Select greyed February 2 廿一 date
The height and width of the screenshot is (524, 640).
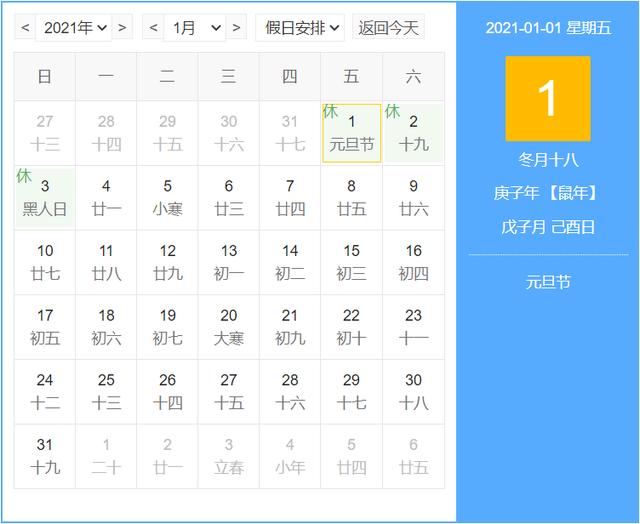pyautogui.click(x=167, y=457)
